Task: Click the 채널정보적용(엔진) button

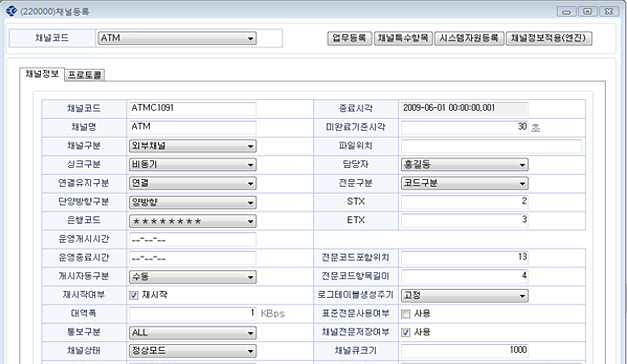Action: pos(549,38)
